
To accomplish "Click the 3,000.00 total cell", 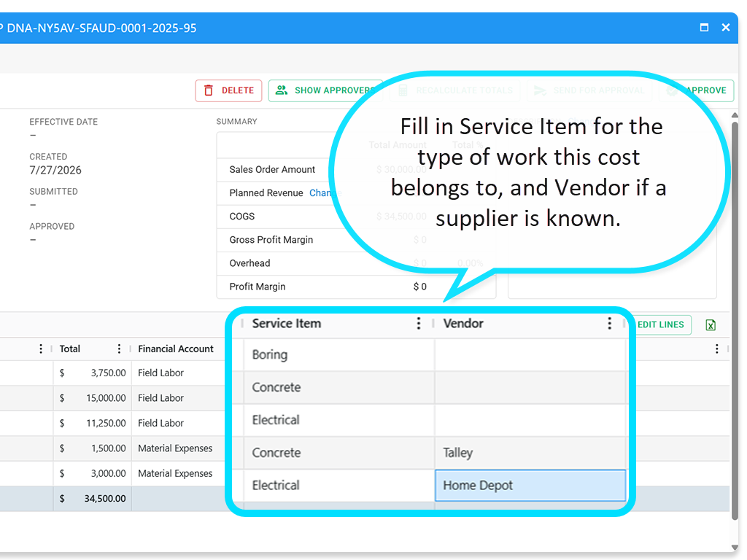I will tap(93, 474).
